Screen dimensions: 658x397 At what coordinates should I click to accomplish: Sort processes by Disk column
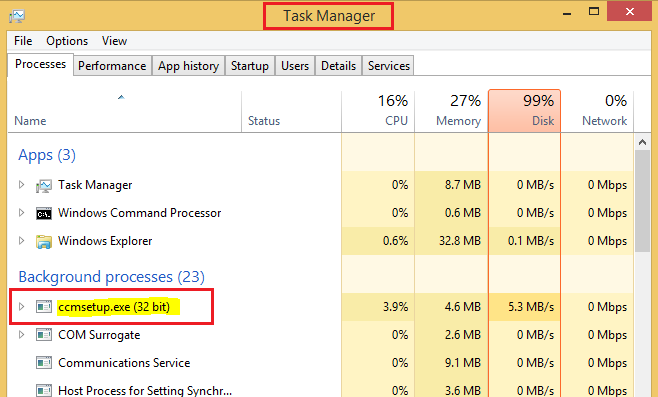[x=525, y=112]
